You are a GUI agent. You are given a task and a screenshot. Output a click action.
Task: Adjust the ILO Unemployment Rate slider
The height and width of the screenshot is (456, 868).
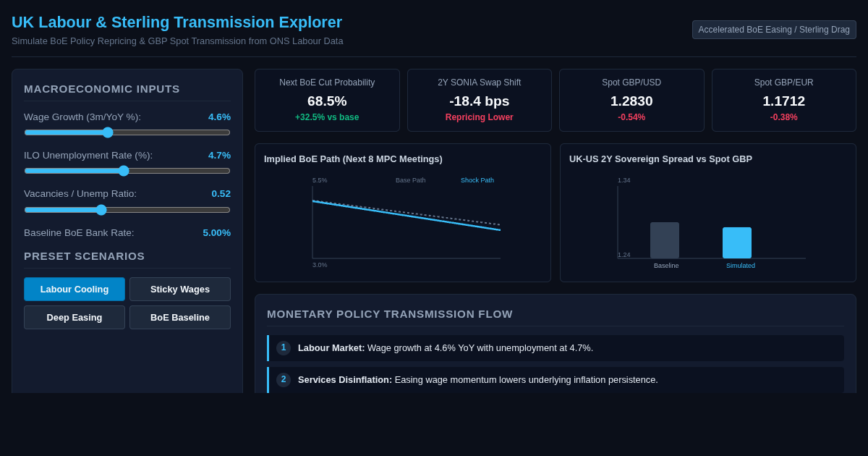point(127,171)
